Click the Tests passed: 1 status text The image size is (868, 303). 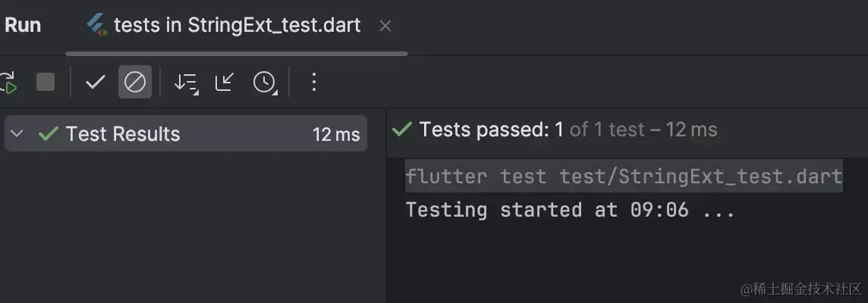click(492, 130)
